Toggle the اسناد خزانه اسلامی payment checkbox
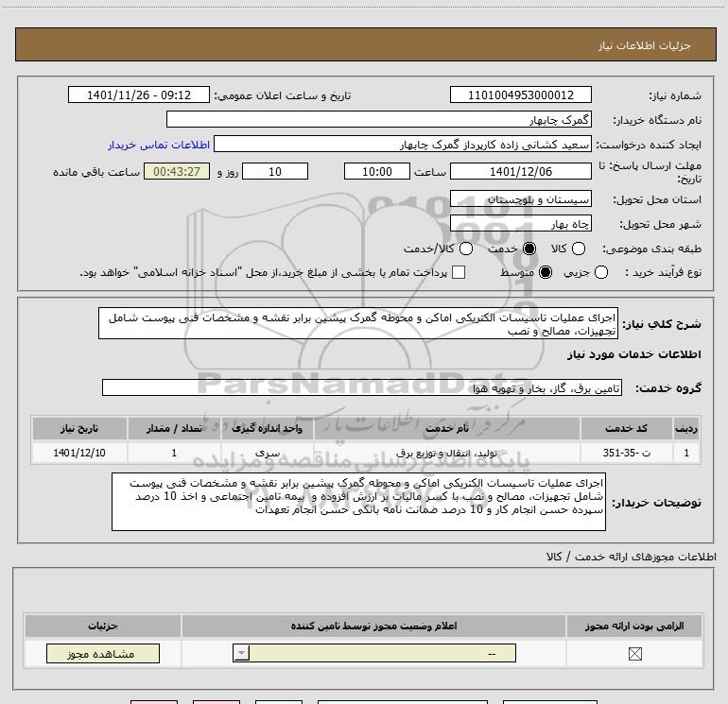This screenshot has height=704, width=728. click(459, 272)
